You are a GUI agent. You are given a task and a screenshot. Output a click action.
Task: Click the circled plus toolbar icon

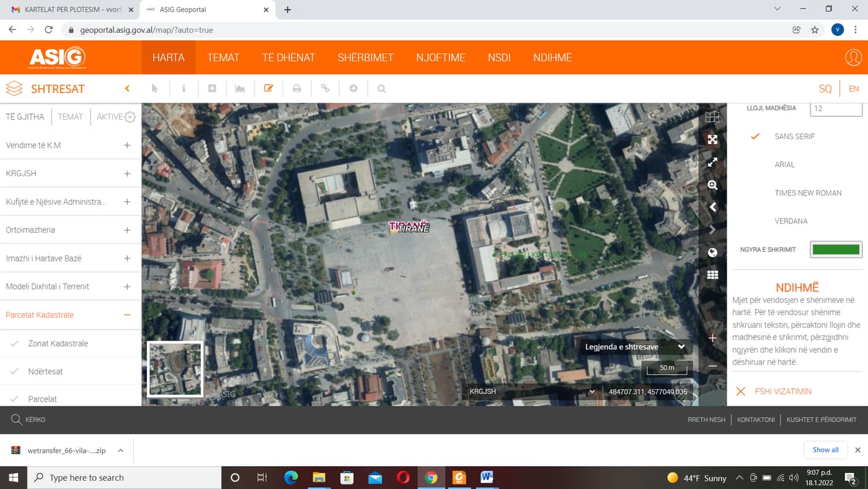pos(353,89)
